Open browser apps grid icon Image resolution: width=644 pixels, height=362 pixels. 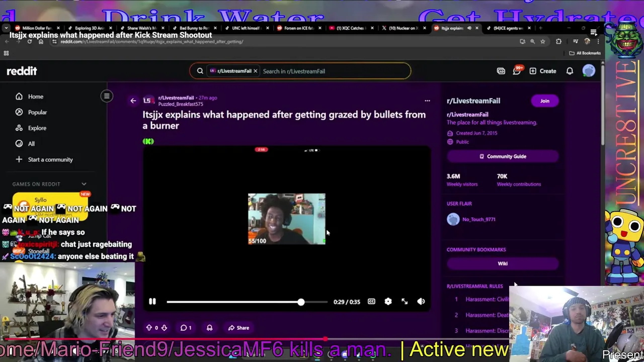click(x=6, y=53)
